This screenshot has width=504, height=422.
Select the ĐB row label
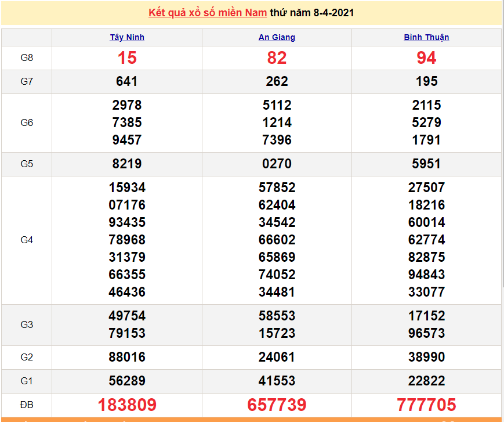point(27,405)
